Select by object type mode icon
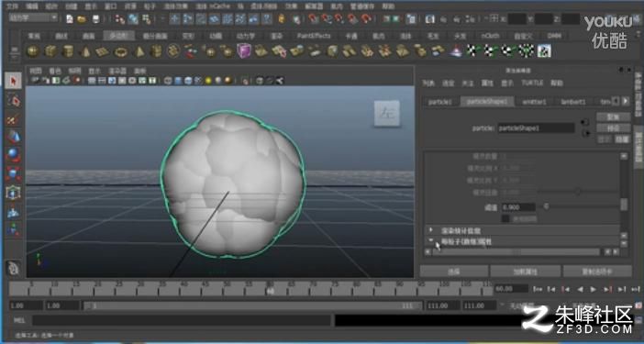 133,19
